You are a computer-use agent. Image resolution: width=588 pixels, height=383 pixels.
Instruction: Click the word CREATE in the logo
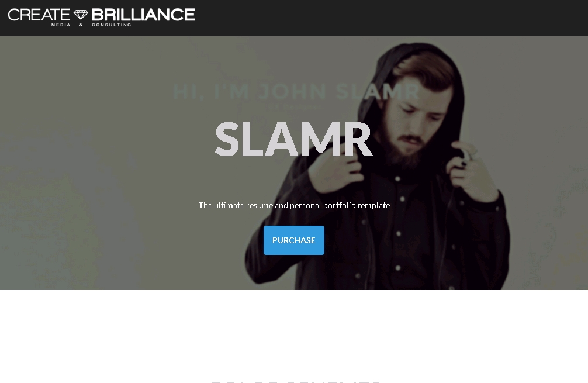click(39, 15)
